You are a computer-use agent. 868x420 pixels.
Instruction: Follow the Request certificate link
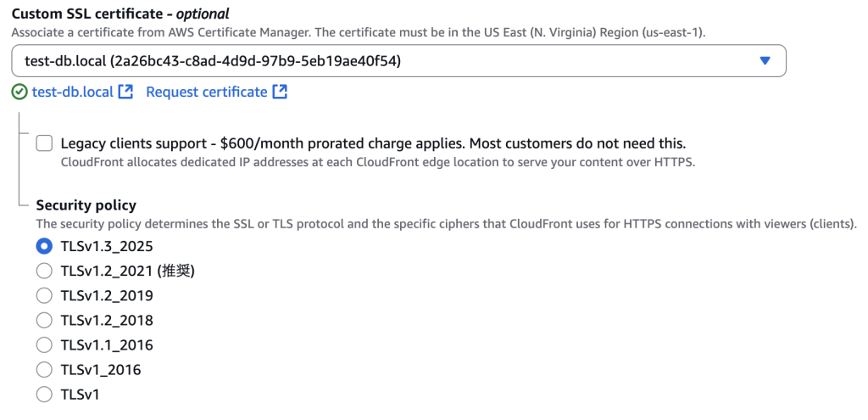point(207,92)
